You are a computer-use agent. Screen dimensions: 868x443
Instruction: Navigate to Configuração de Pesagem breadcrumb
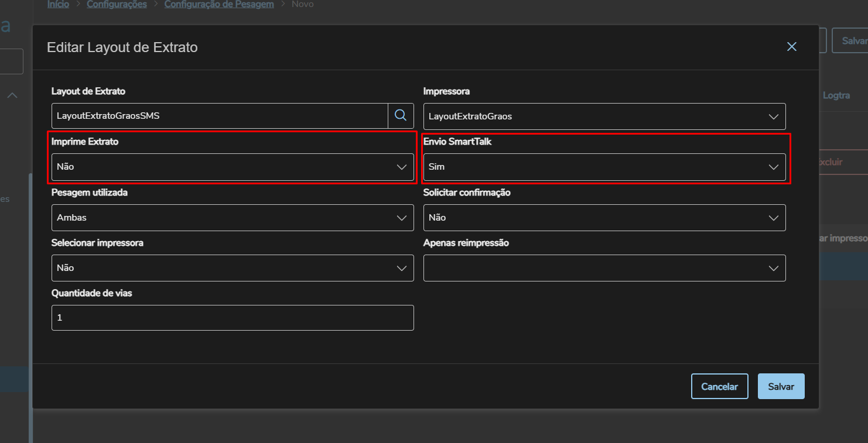[219, 4]
